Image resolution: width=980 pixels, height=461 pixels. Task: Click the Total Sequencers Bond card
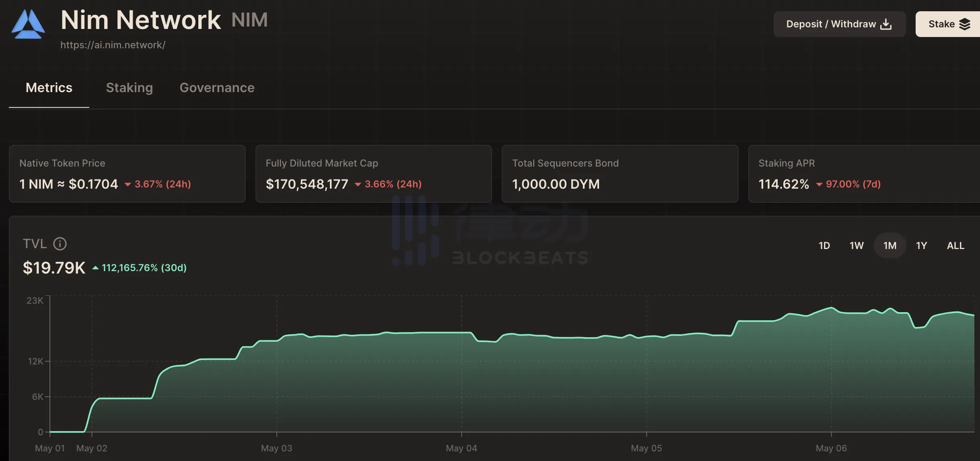click(x=620, y=174)
